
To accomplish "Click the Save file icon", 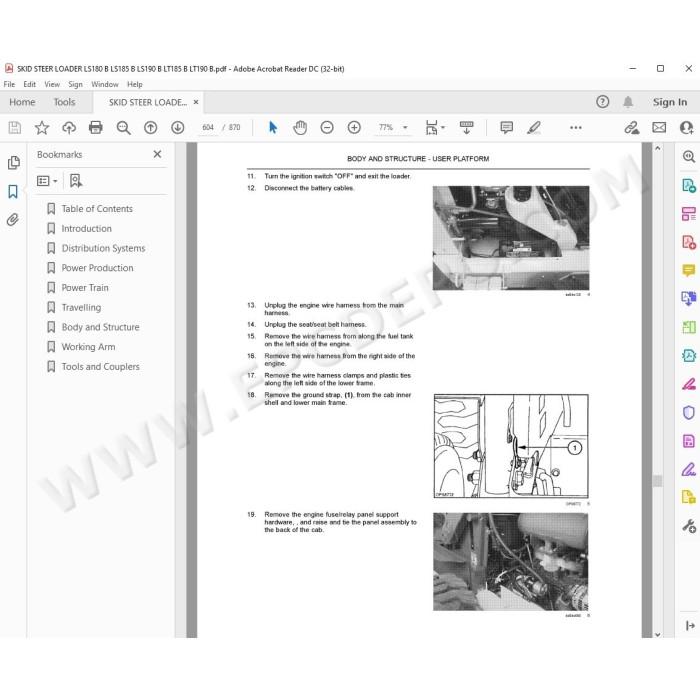I will (x=15, y=128).
